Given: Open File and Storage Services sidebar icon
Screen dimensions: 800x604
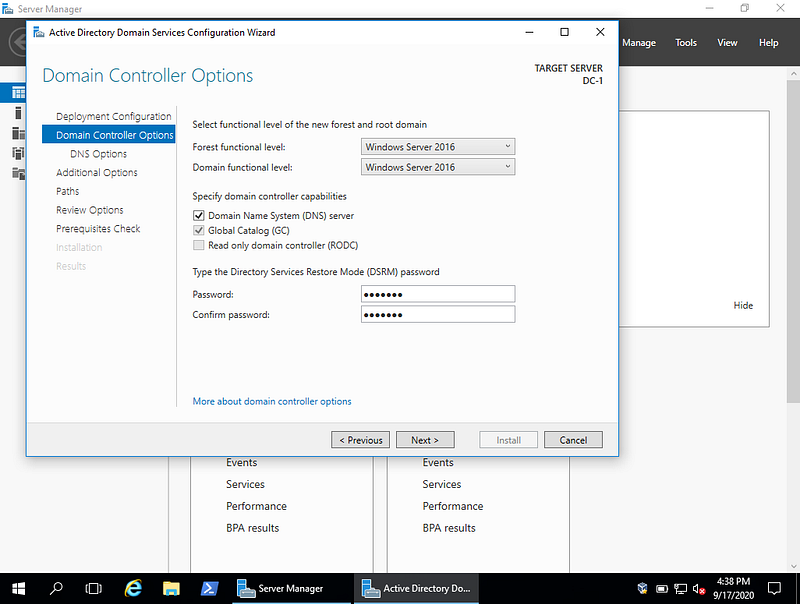Looking at the screenshot, I should point(18,173).
